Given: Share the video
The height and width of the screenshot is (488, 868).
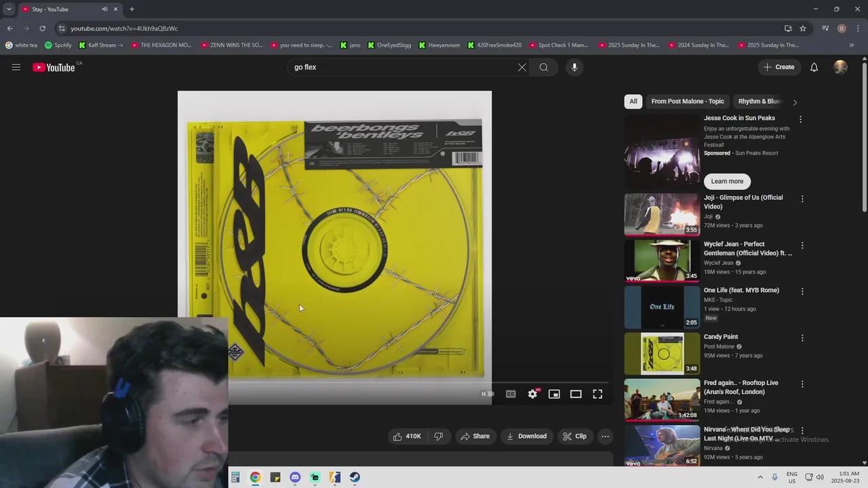Looking at the screenshot, I should 475,436.
